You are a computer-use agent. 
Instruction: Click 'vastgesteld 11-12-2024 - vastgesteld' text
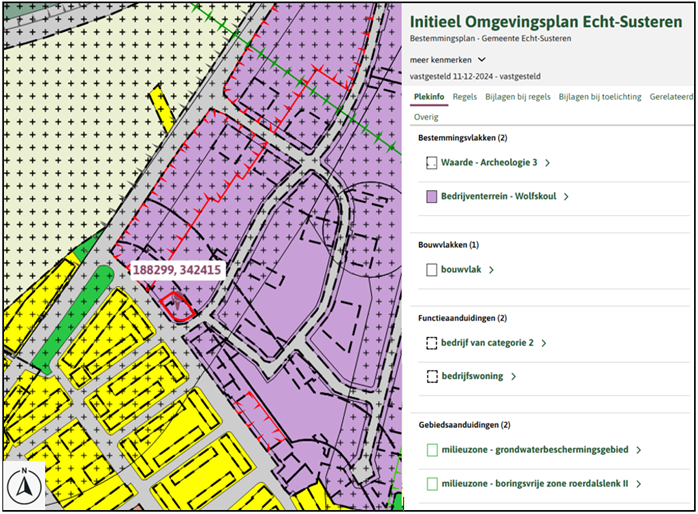point(475,77)
